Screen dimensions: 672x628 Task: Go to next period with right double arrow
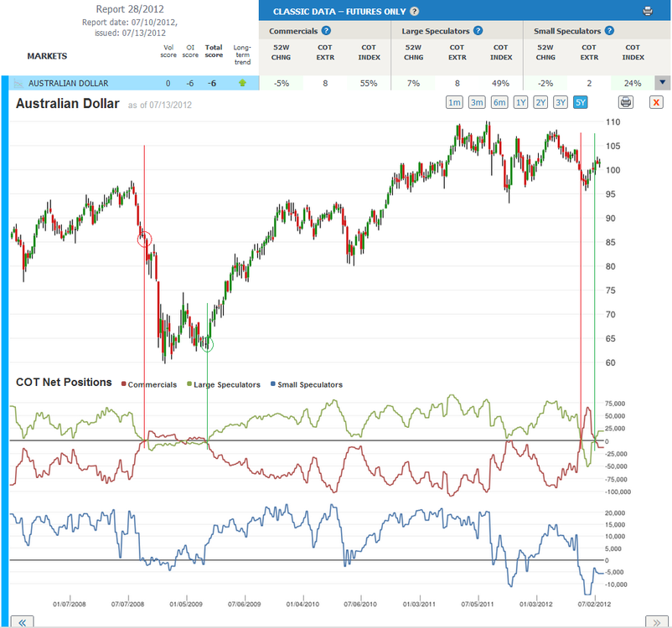click(657, 622)
